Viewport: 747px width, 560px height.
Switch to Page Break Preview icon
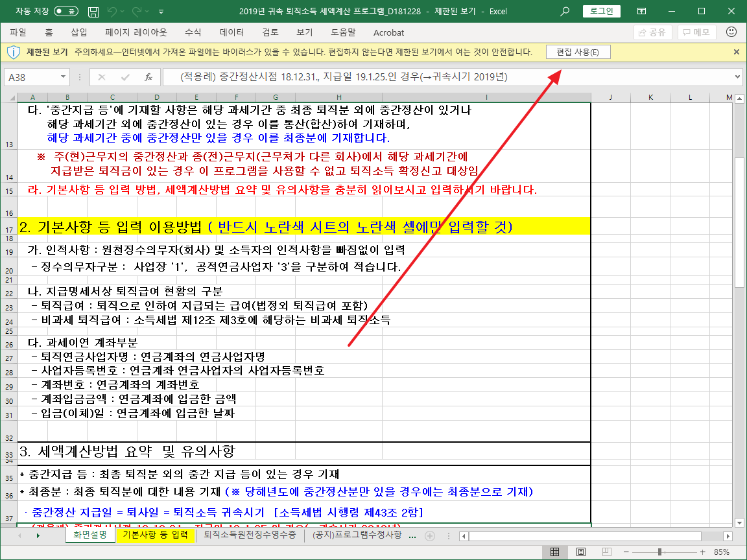pyautogui.click(x=606, y=552)
